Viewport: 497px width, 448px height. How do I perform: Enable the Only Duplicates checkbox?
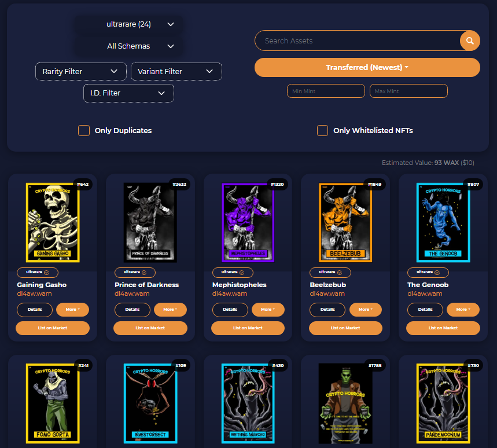coord(84,130)
